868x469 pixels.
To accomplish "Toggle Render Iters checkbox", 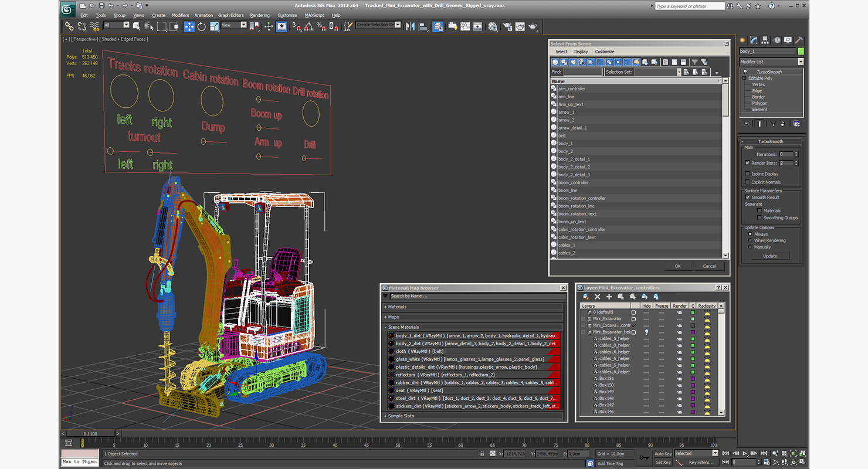I will (747, 163).
